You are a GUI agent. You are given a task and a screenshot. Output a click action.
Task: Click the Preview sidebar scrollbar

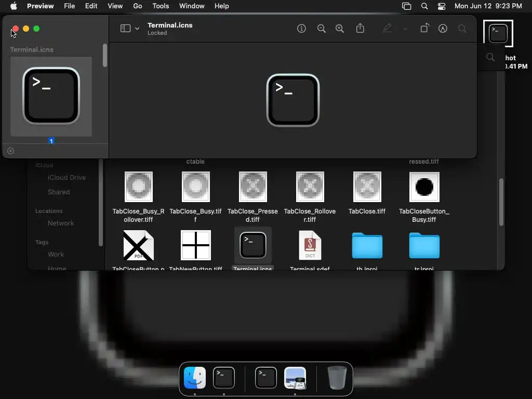coord(105,55)
